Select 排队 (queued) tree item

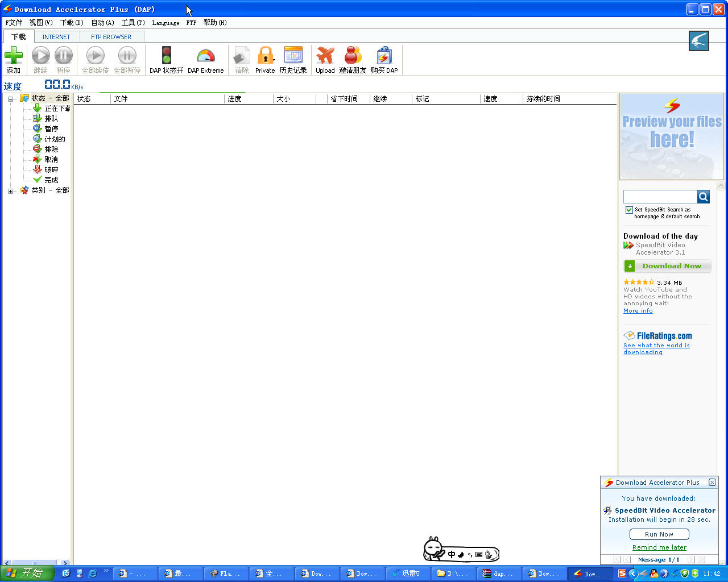click(51, 119)
